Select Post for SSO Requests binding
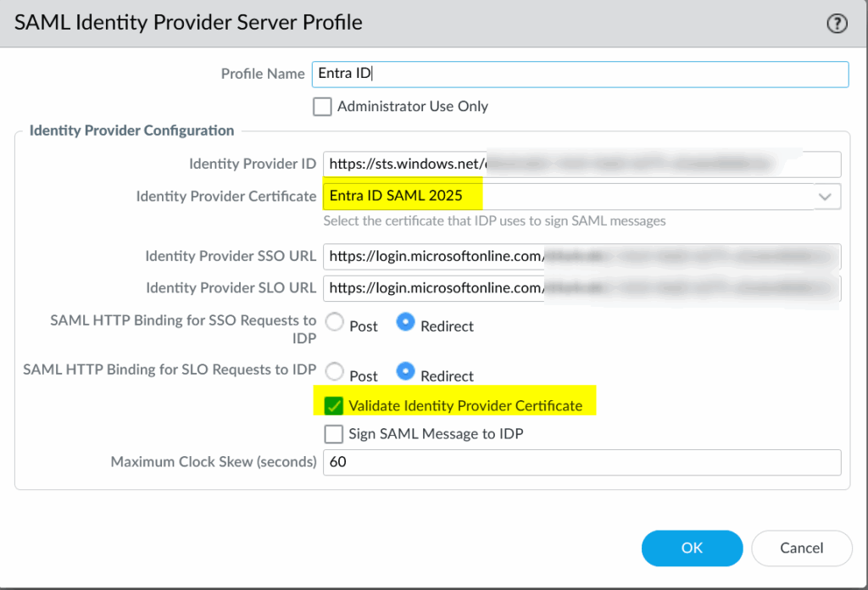This screenshot has width=868, height=590. 336,323
